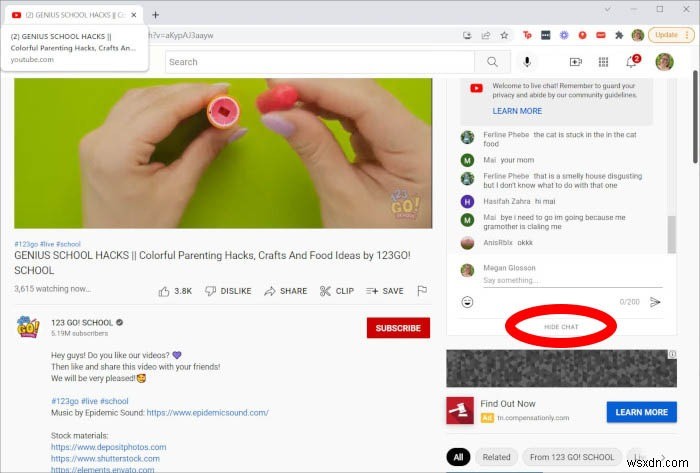
Task: Open 123 GO! SCHOOL channel name link
Action: [x=82, y=323]
